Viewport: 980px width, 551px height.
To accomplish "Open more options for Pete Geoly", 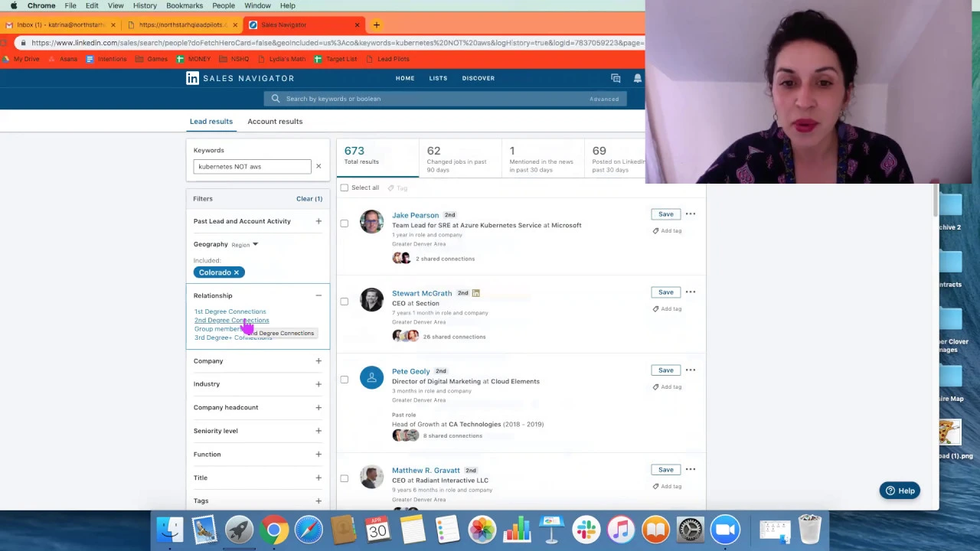I will (691, 370).
